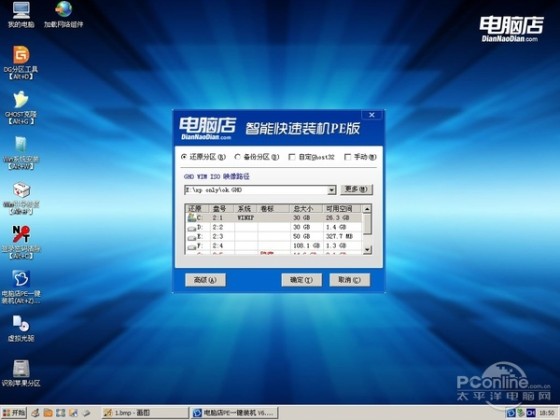Click first quick launch icon beside 开始
Screen dimensions: 560x420
point(35,413)
